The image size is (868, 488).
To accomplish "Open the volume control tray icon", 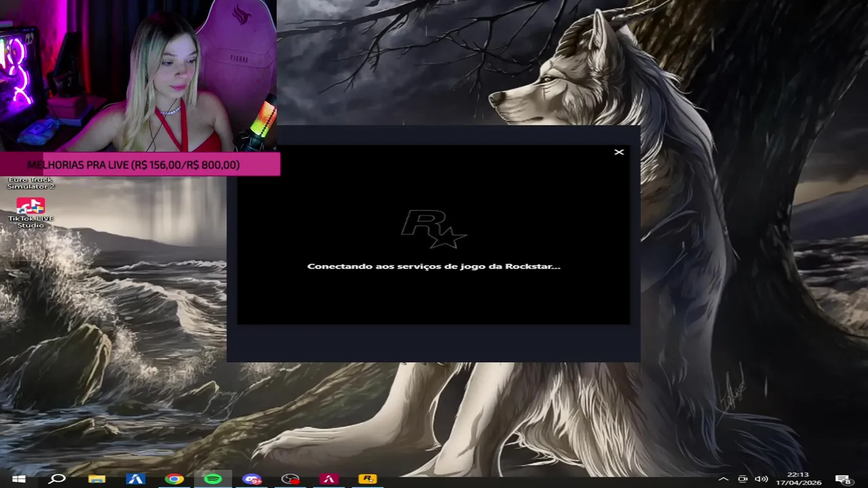I will pos(761,479).
